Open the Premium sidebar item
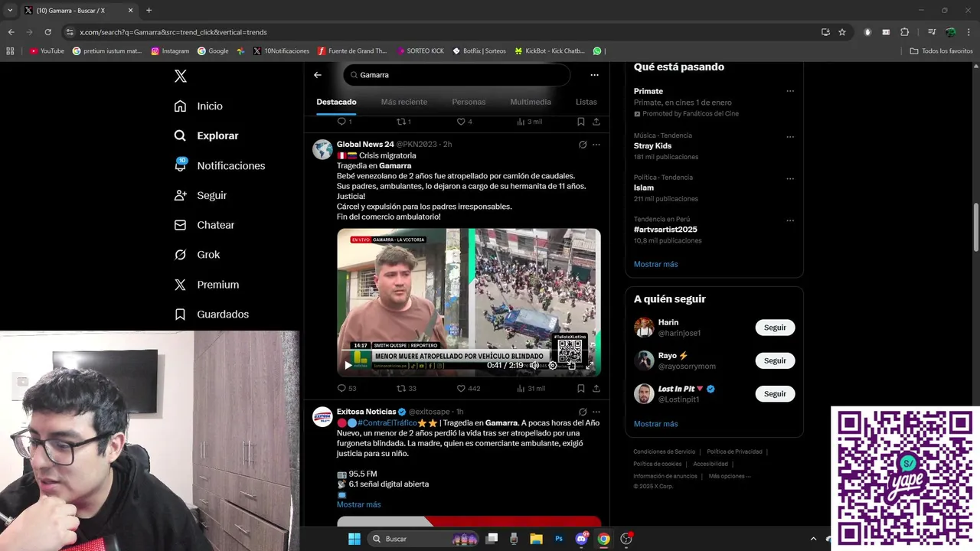 [206, 285]
